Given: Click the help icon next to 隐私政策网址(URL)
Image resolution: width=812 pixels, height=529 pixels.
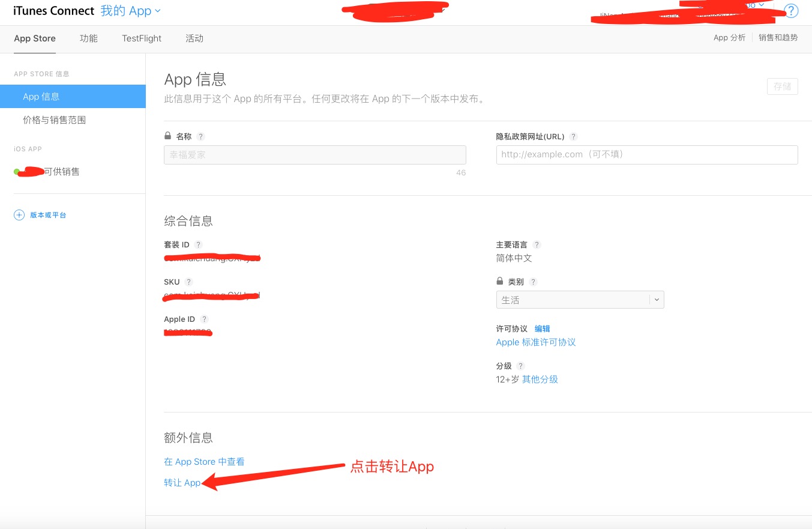Looking at the screenshot, I should pos(573,137).
